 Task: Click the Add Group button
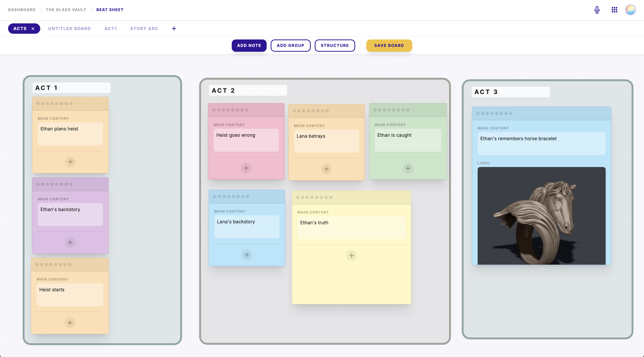pos(290,45)
